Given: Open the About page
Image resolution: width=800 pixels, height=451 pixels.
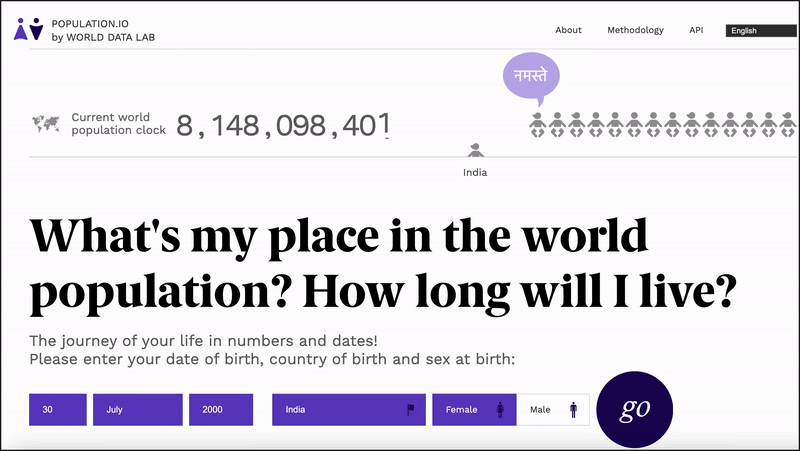Looking at the screenshot, I should (568, 30).
